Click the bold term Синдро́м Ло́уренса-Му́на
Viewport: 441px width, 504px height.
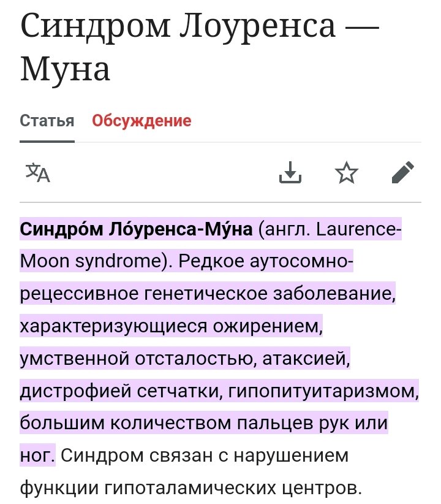136,230
